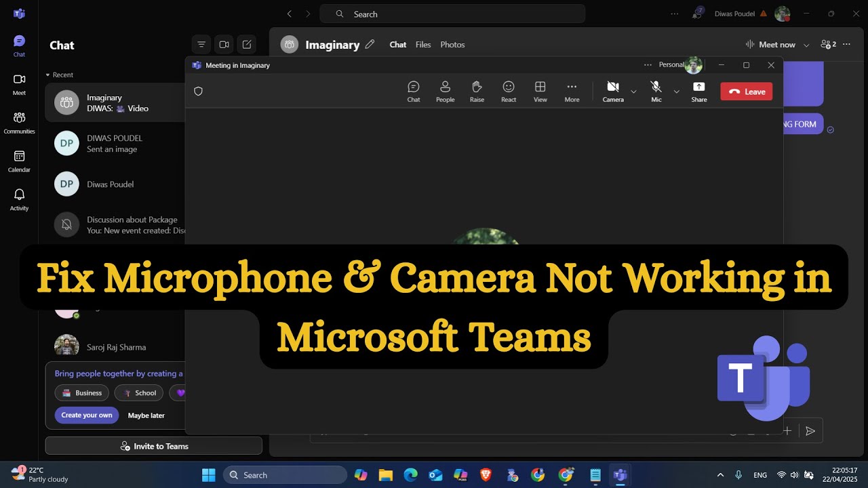Image resolution: width=868 pixels, height=488 pixels.
Task: Click the meeting shield security icon
Action: click(x=198, y=91)
